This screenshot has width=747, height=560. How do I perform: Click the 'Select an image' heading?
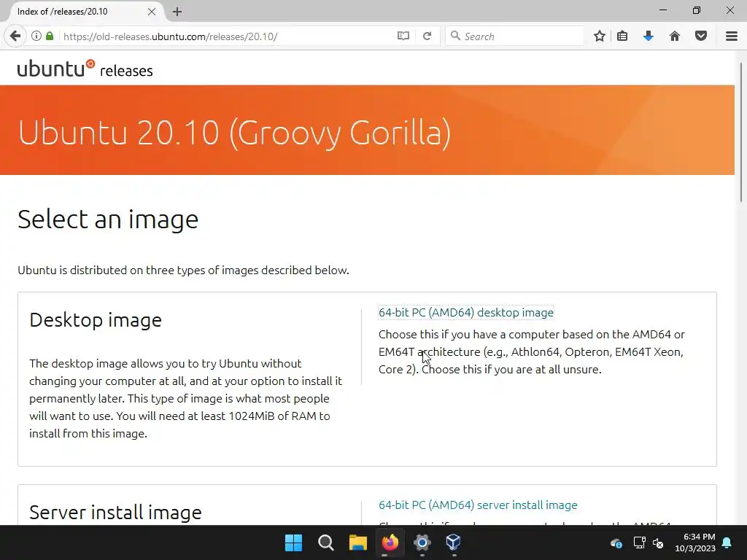coord(108,219)
